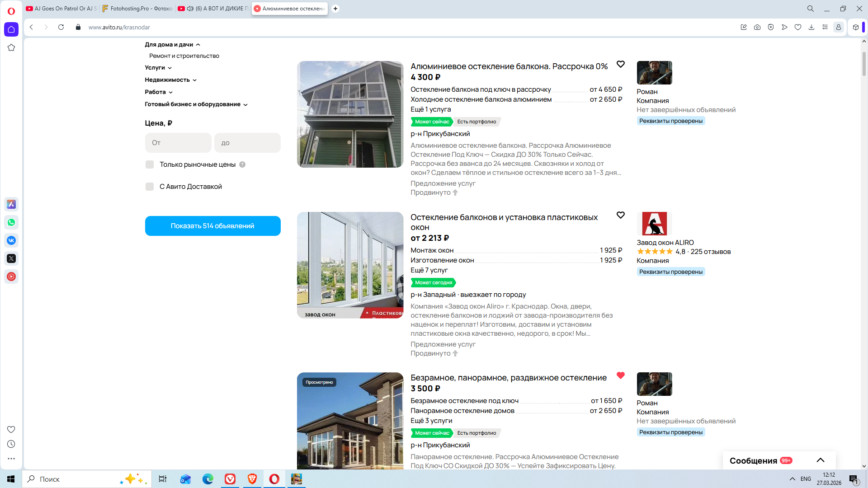Image resolution: width=868 pixels, height=488 pixels.
Task: Expand the Недвижимость category
Action: point(170,80)
